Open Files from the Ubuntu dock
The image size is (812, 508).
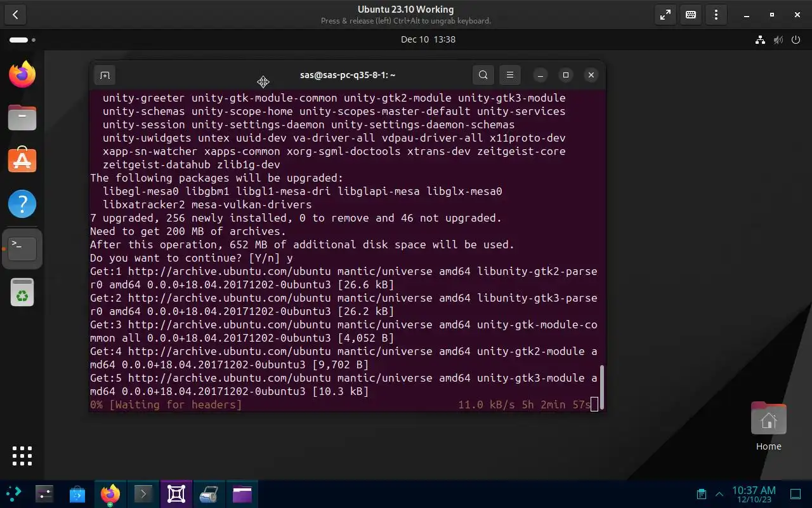pyautogui.click(x=22, y=118)
